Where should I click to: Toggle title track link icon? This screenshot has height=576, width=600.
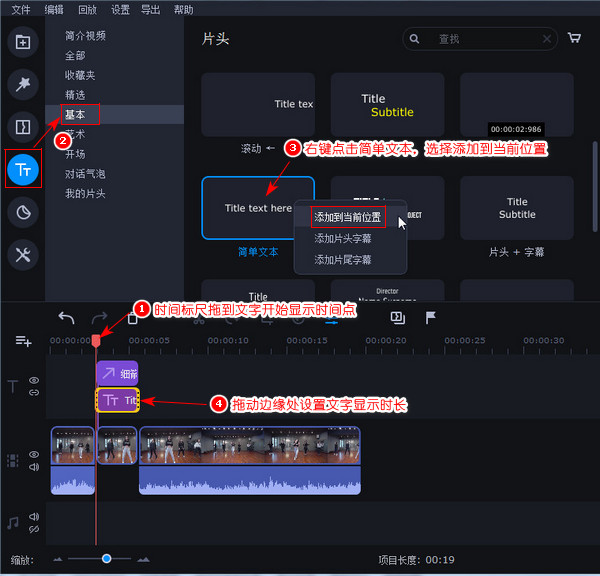coord(34,392)
